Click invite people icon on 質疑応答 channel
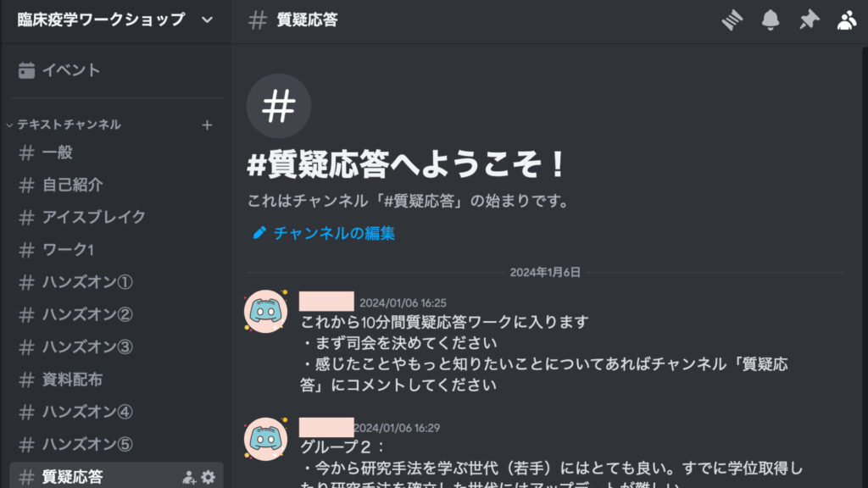 189,477
